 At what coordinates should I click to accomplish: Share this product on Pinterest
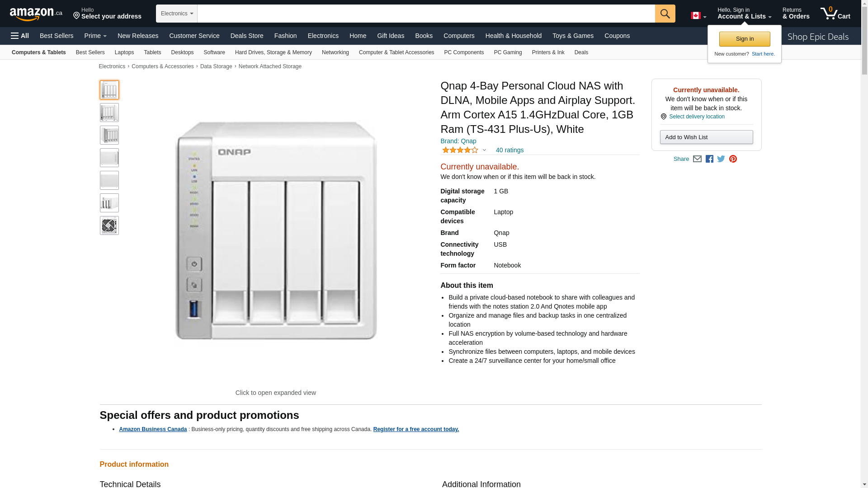(x=733, y=159)
